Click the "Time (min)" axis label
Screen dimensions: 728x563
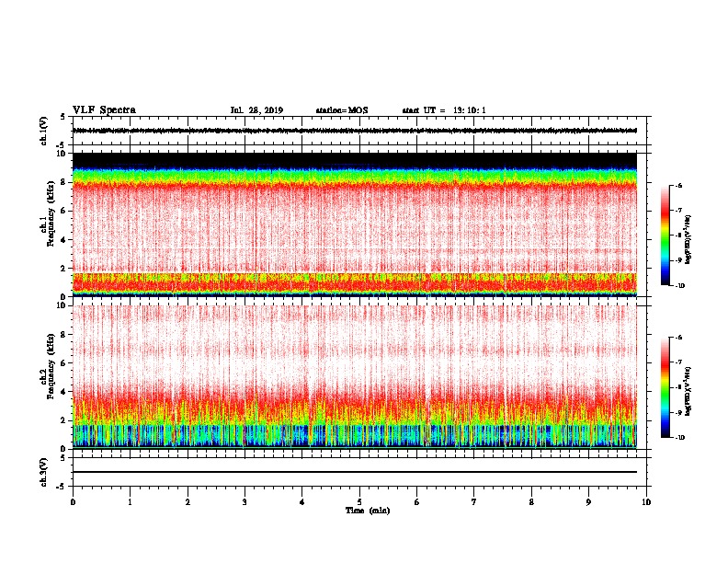tap(368, 511)
